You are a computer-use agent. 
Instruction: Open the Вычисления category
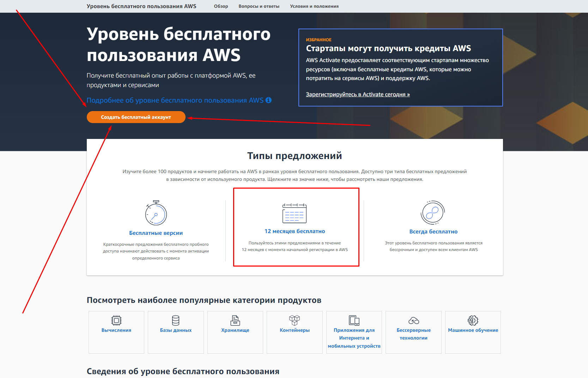click(x=116, y=332)
